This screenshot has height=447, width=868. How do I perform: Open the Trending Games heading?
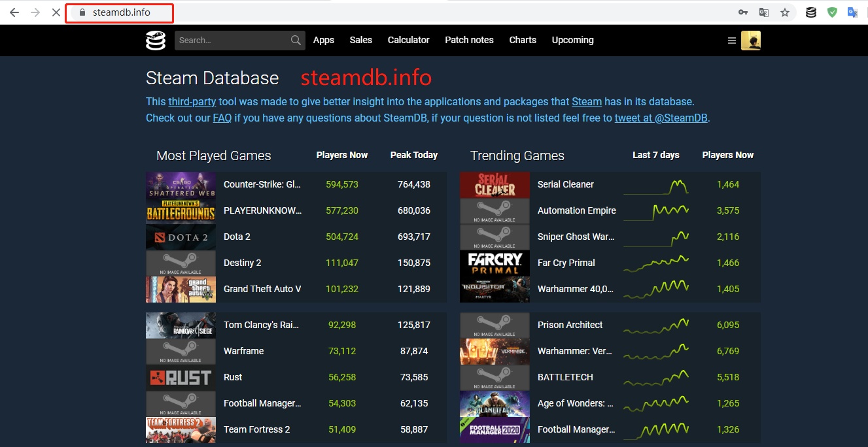(517, 156)
